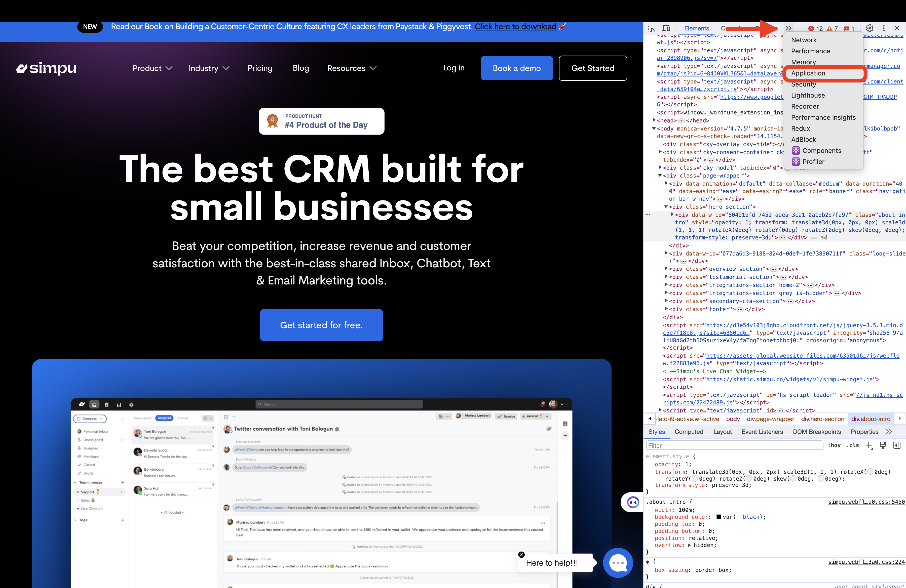
Task: Toggle the :hov element state button
Action: point(835,445)
